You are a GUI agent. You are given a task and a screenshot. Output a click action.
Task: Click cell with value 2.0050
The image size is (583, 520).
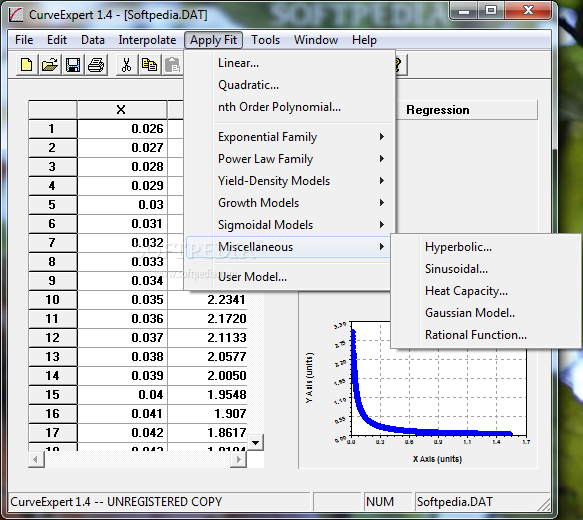[207, 376]
